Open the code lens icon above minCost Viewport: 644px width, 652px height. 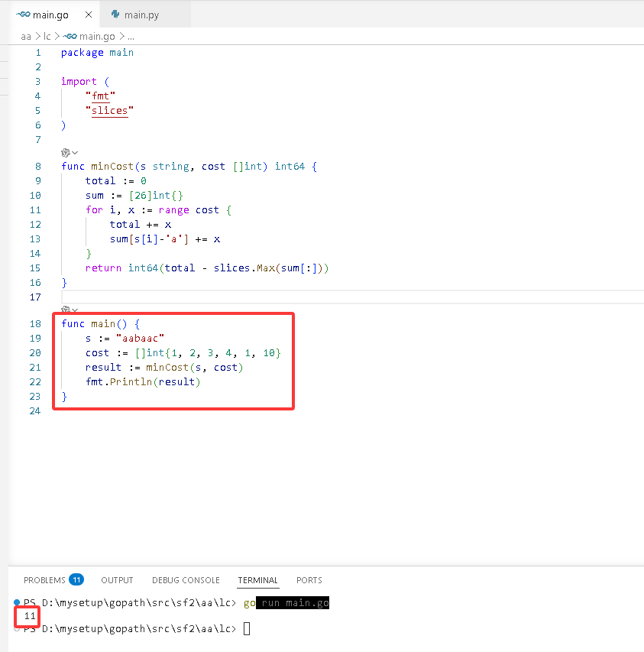tap(65, 153)
